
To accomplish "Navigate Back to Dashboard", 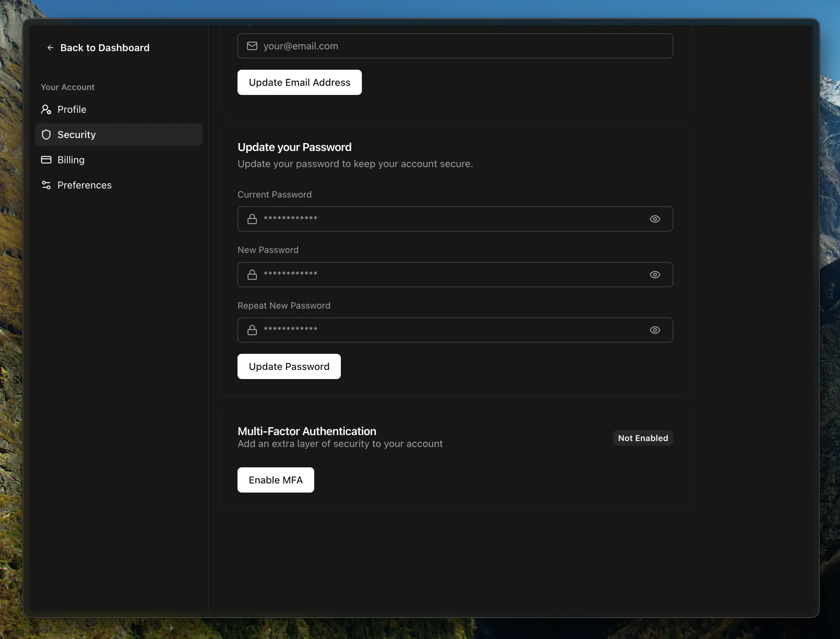I will point(105,48).
